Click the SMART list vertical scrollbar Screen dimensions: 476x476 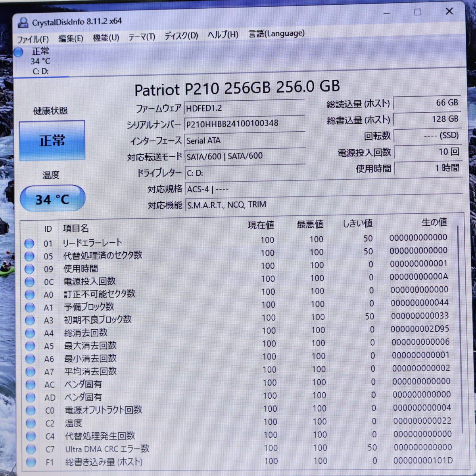460,329
